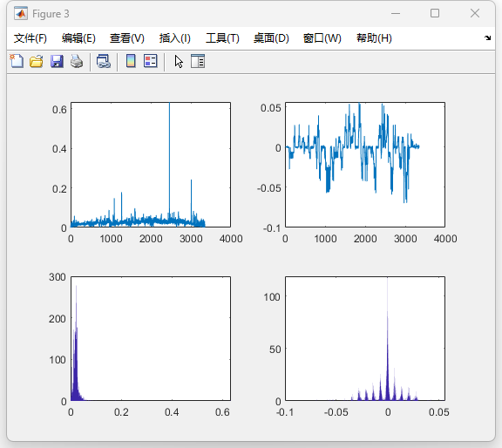The width and height of the screenshot is (502, 448).
Task: Insert legend using the toolbar icon
Action: point(151,61)
